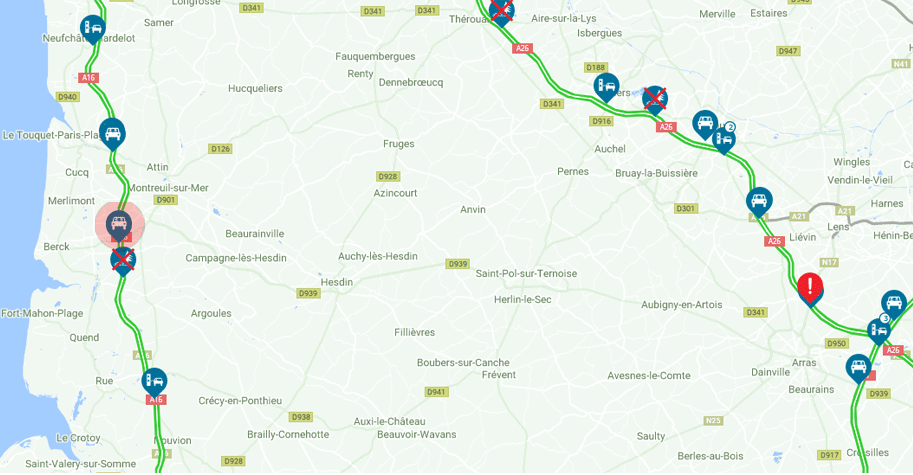This screenshot has width=913, height=475.
Task: Click the car marker left of badge 2 marker
Action: click(x=705, y=124)
